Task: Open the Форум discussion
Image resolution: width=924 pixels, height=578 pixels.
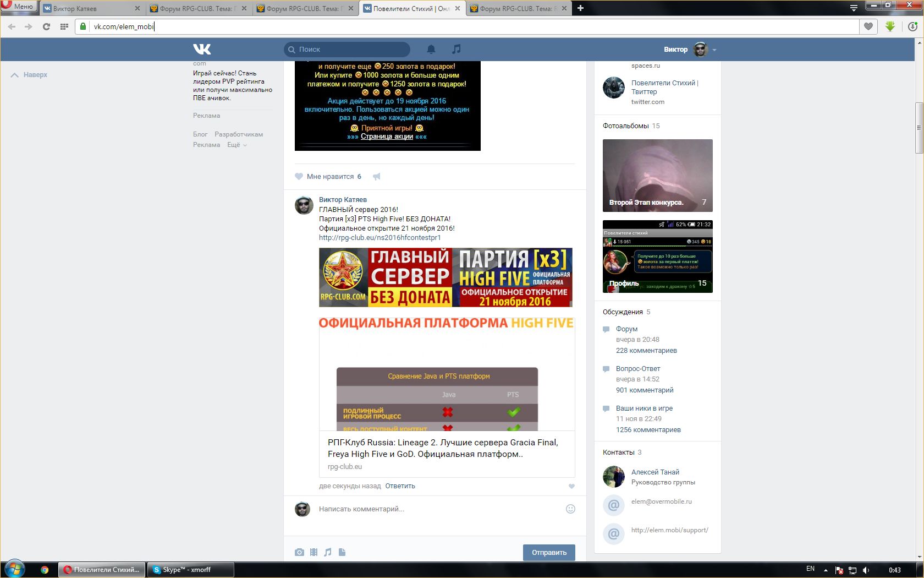Action: point(626,329)
